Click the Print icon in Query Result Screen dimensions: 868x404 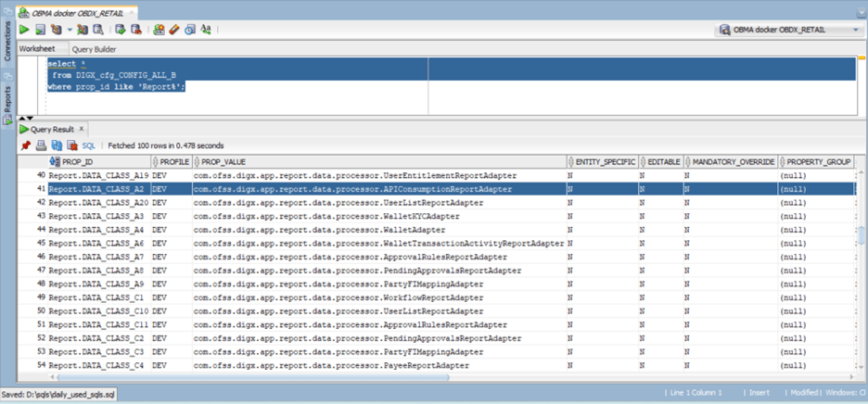coord(41,145)
